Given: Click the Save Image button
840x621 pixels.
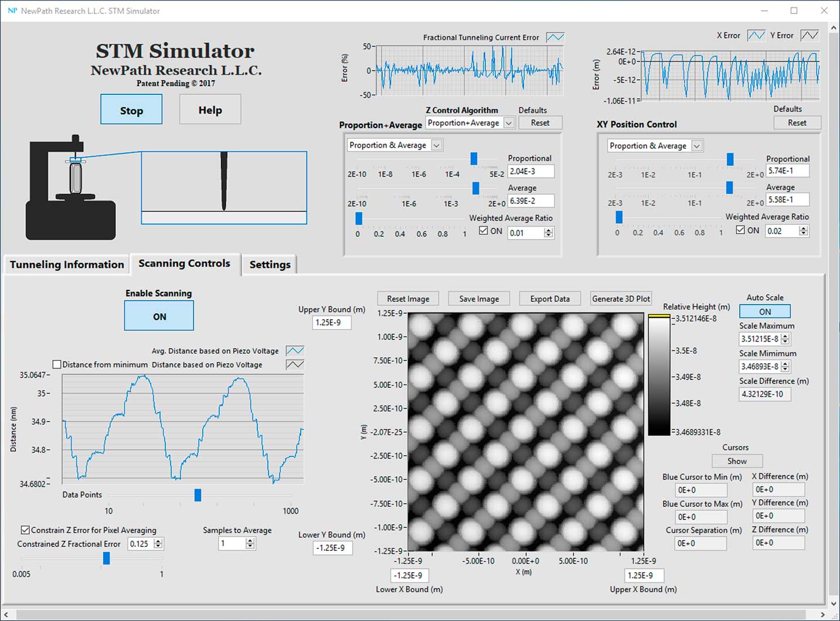Looking at the screenshot, I should 479,299.
